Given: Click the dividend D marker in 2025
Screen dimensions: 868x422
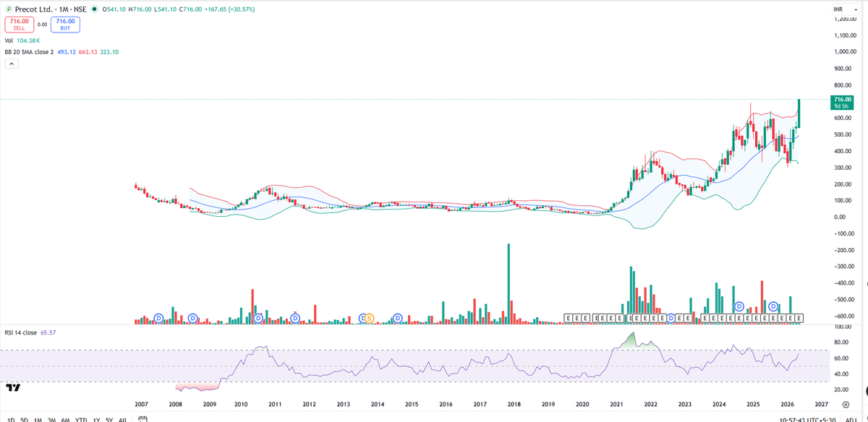Looking at the screenshot, I should click(x=773, y=307).
